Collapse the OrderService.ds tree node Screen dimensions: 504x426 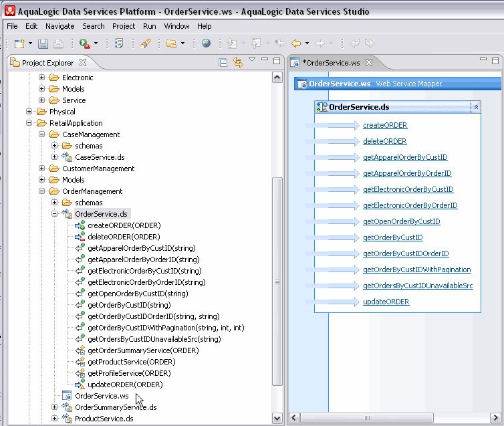(x=55, y=214)
